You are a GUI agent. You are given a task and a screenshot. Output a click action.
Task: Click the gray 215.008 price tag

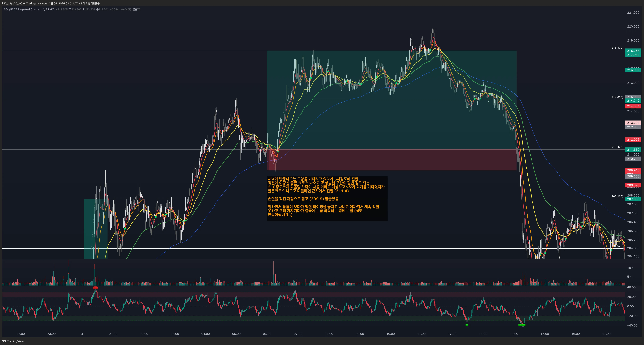(x=633, y=97)
